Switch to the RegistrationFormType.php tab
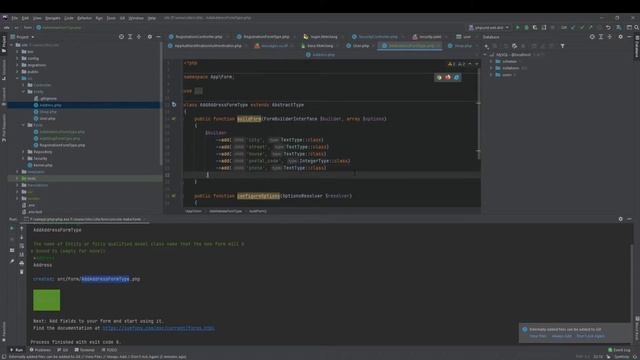 click(266, 37)
